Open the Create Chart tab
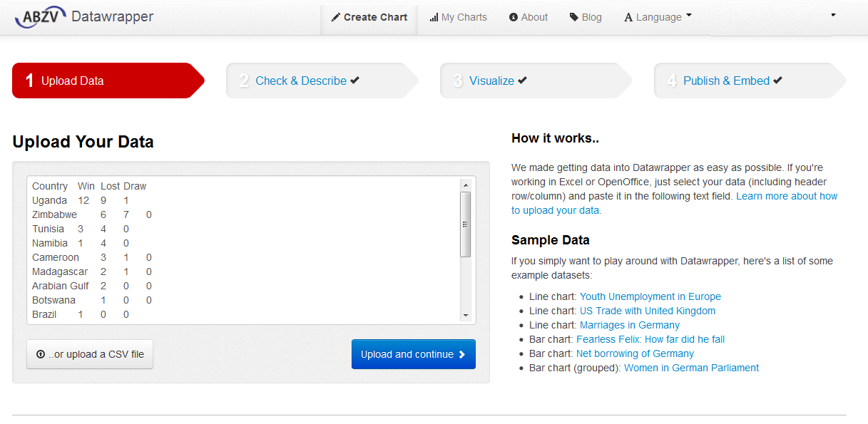Viewport: 868px width, 424px height. click(369, 17)
